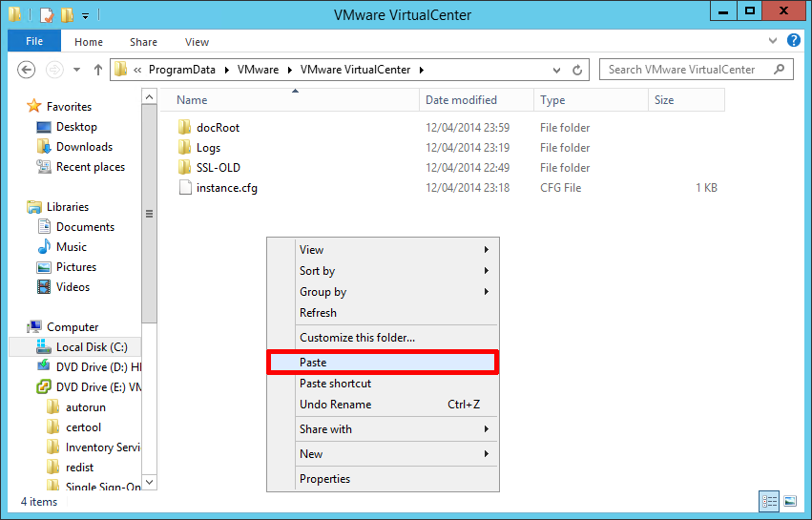
Task: Select Computer in navigation pane
Action: [72, 327]
